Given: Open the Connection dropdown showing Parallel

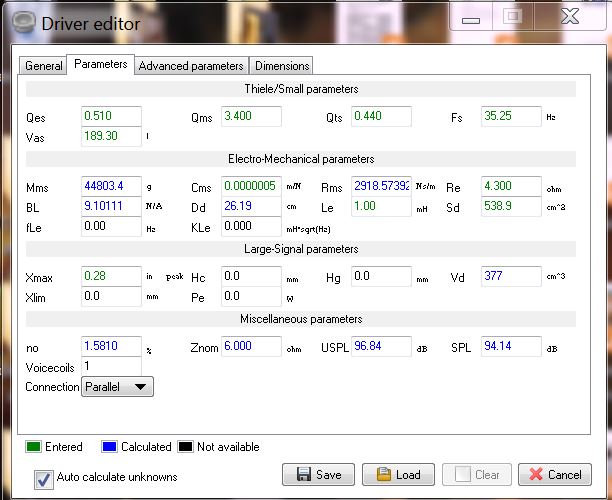Looking at the screenshot, I should tap(117, 387).
